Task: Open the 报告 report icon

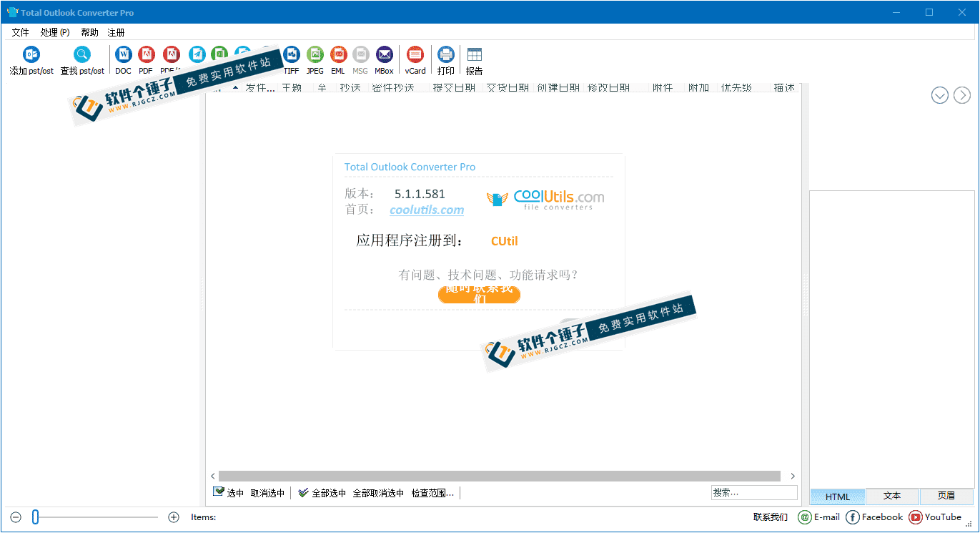Action: pyautogui.click(x=475, y=54)
